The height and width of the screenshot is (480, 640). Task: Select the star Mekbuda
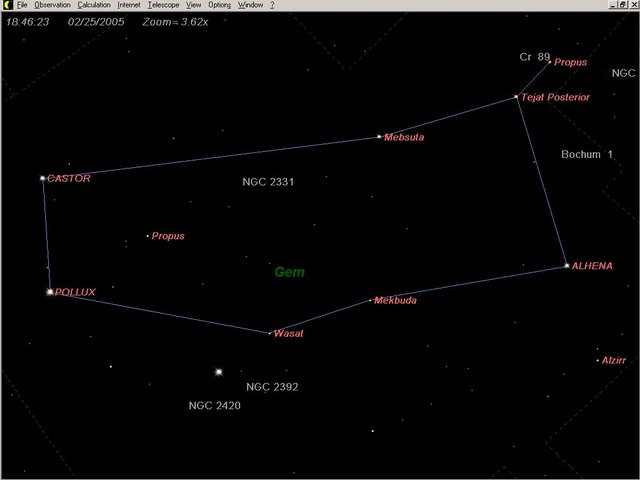(x=370, y=300)
